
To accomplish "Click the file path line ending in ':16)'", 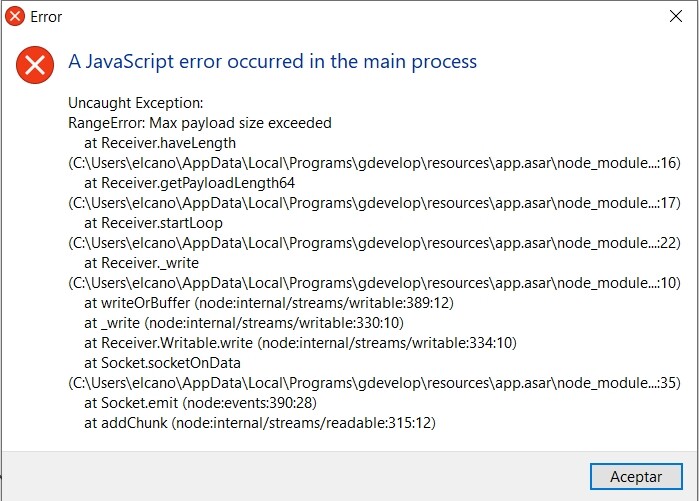I will [374, 163].
